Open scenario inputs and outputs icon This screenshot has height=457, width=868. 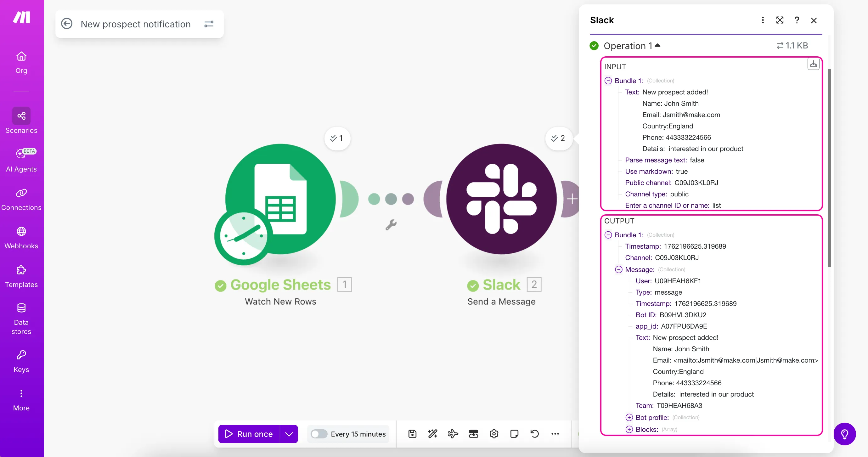pyautogui.click(x=473, y=434)
